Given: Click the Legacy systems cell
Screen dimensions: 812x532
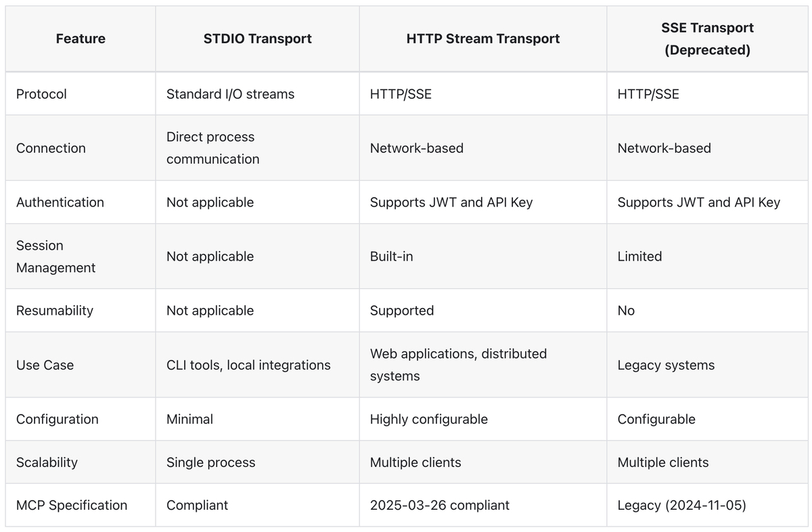Looking at the screenshot, I should coord(666,365).
